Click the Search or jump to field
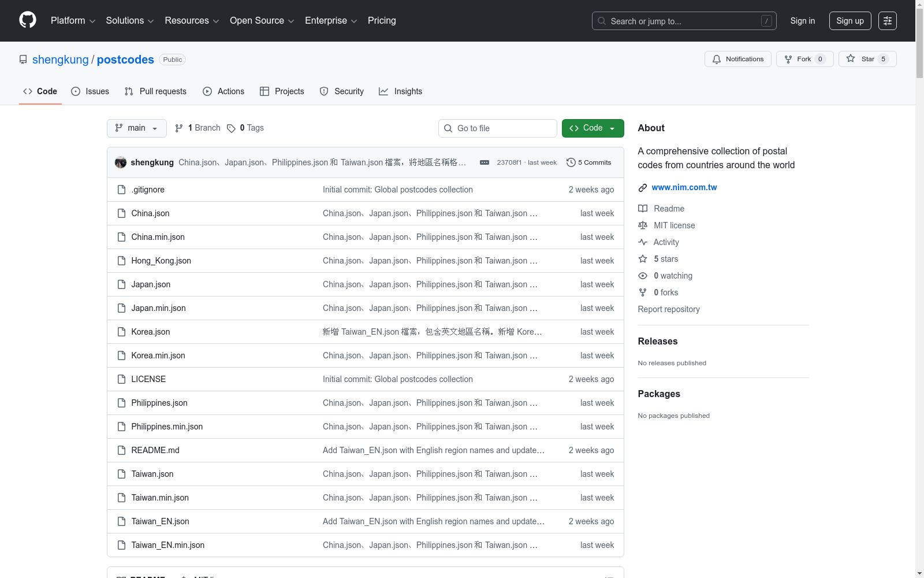The image size is (924, 578). pyautogui.click(x=684, y=21)
